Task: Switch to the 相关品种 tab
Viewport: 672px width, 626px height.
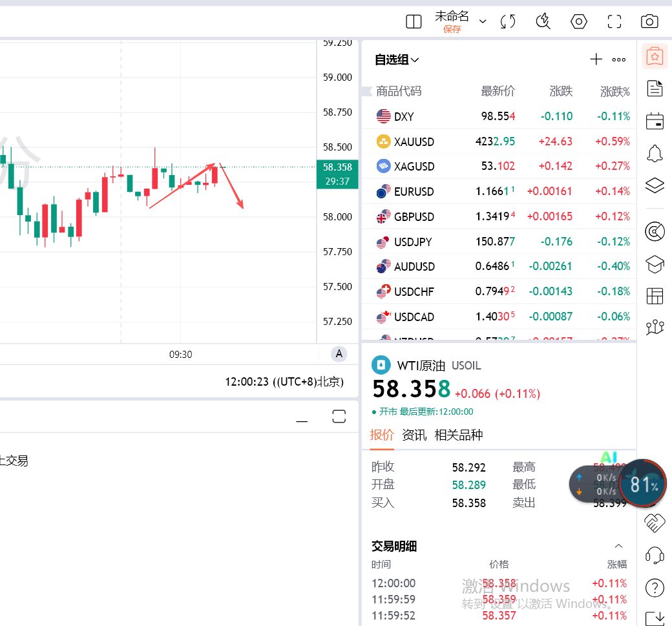Action: (x=458, y=435)
